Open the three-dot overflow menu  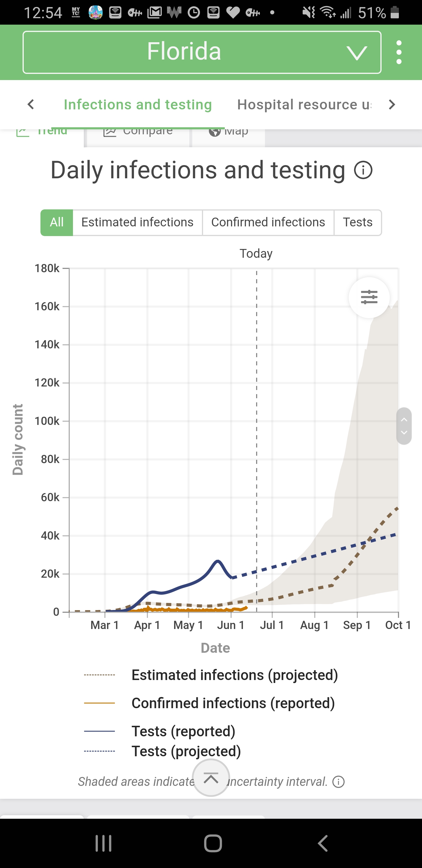click(399, 52)
